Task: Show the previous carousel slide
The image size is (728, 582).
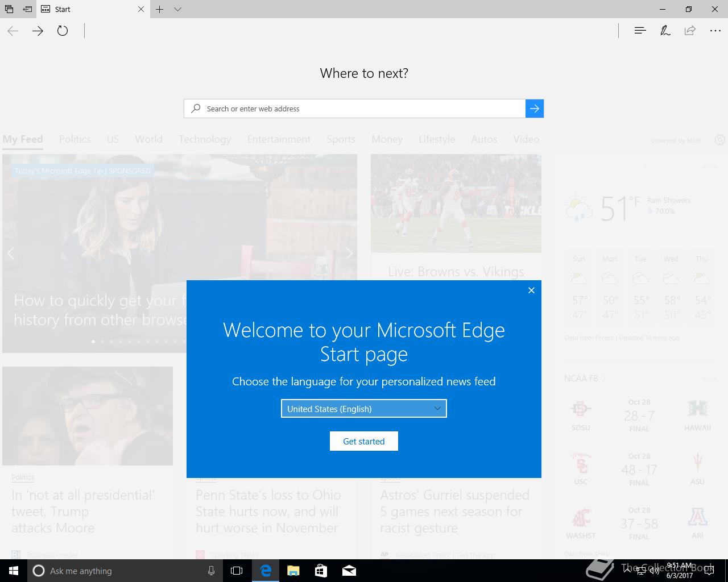Action: coord(11,253)
